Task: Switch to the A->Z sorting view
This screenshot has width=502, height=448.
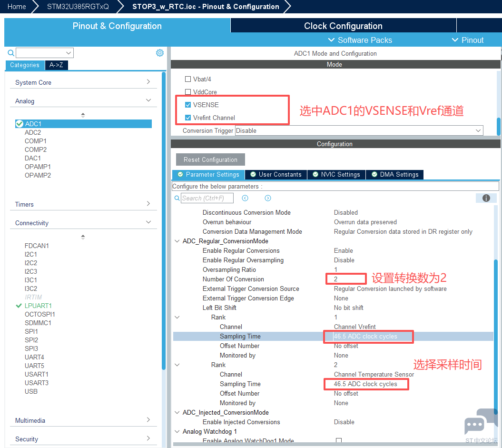Action: point(57,65)
